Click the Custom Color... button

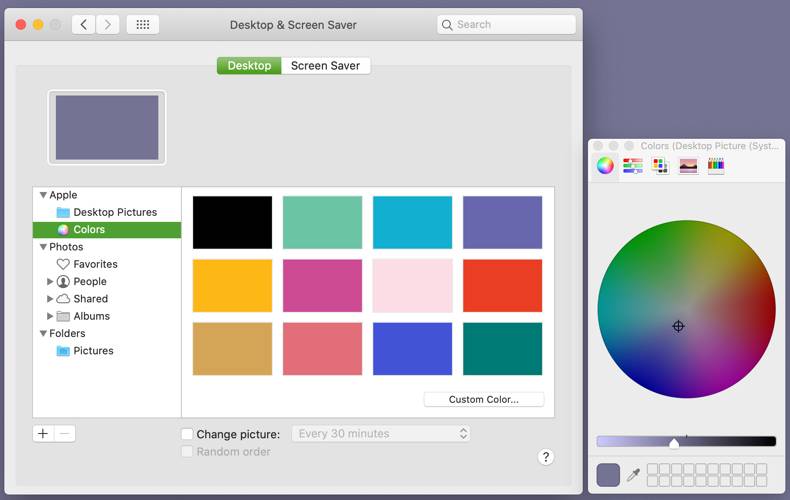(x=484, y=399)
